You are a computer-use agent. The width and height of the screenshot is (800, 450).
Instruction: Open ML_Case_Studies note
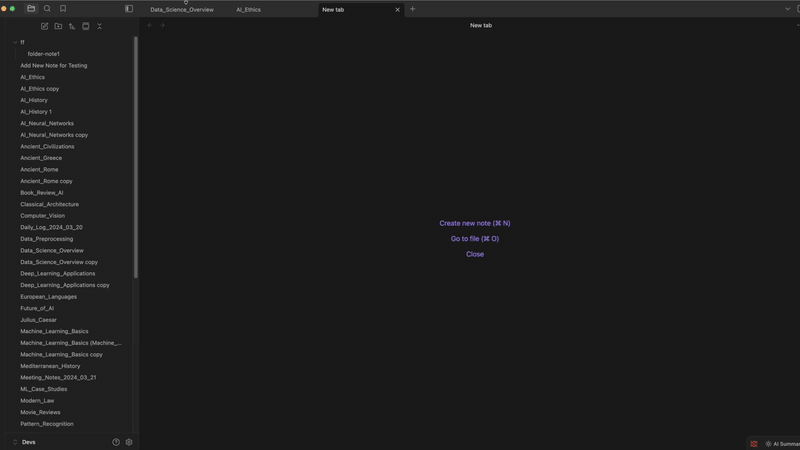coord(43,389)
